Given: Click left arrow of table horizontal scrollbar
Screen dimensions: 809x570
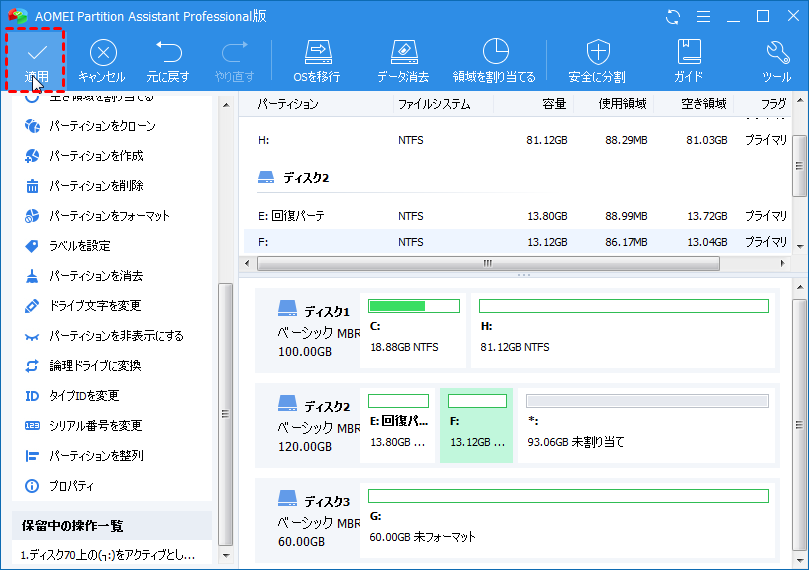Looking at the screenshot, I should coord(247,264).
